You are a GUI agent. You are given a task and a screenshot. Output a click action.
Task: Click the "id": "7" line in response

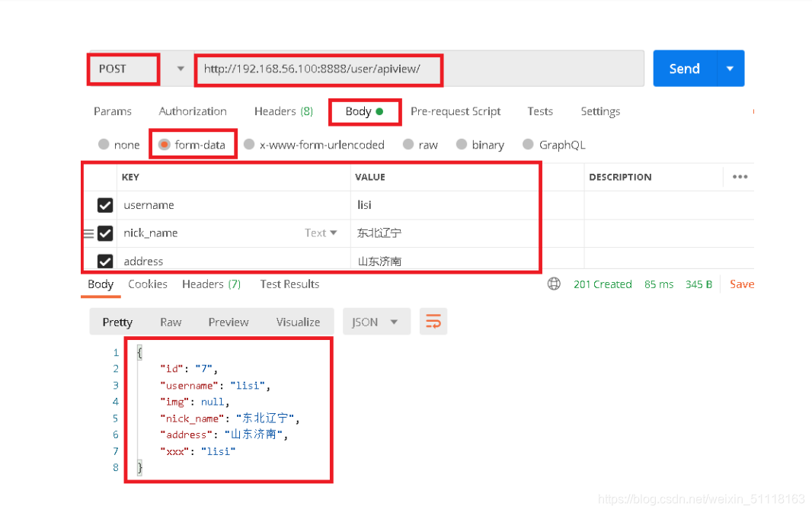[188, 369]
